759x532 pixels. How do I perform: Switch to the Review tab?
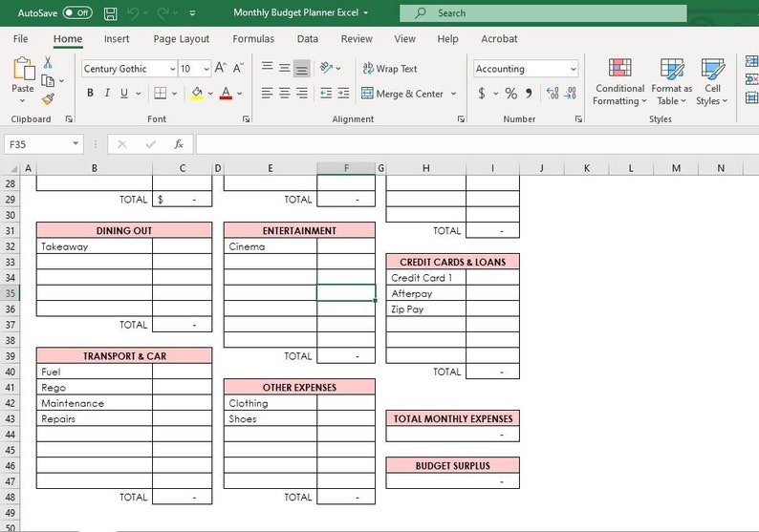(357, 39)
